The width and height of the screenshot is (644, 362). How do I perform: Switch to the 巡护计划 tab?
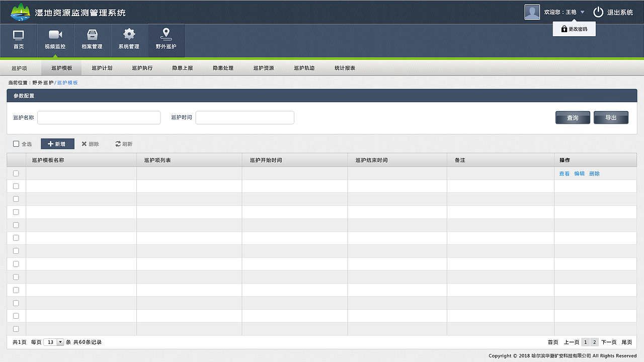tap(102, 68)
